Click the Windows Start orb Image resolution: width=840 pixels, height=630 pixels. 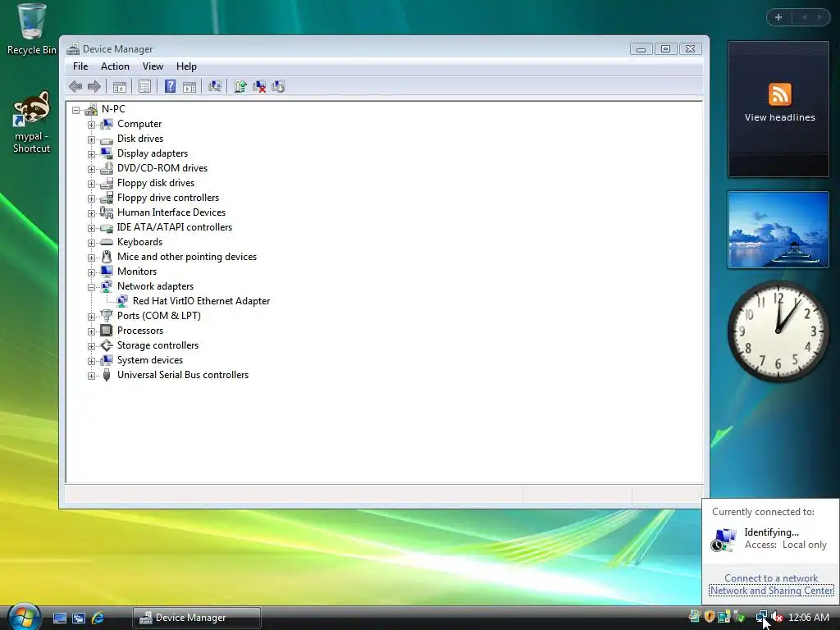click(24, 617)
